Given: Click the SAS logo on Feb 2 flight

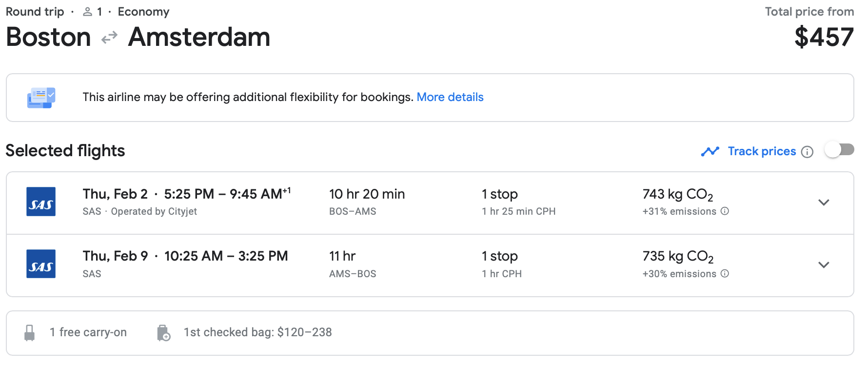Looking at the screenshot, I should 41,202.
